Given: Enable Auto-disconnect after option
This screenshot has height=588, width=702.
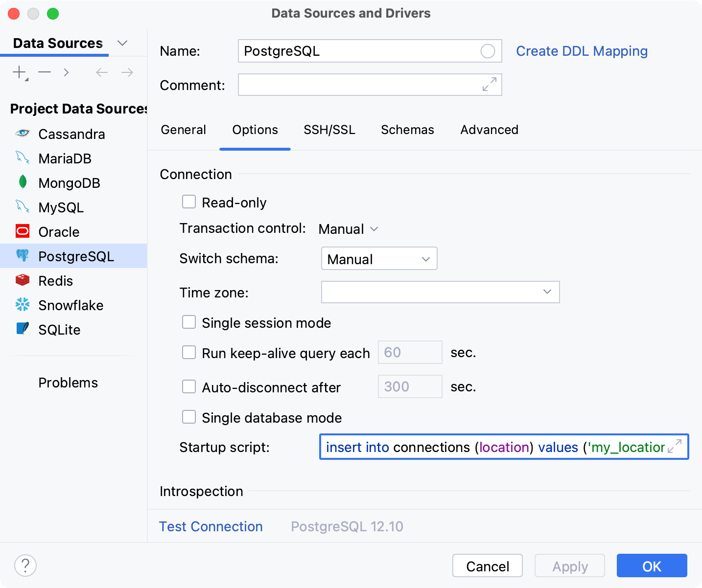Looking at the screenshot, I should 189,386.
